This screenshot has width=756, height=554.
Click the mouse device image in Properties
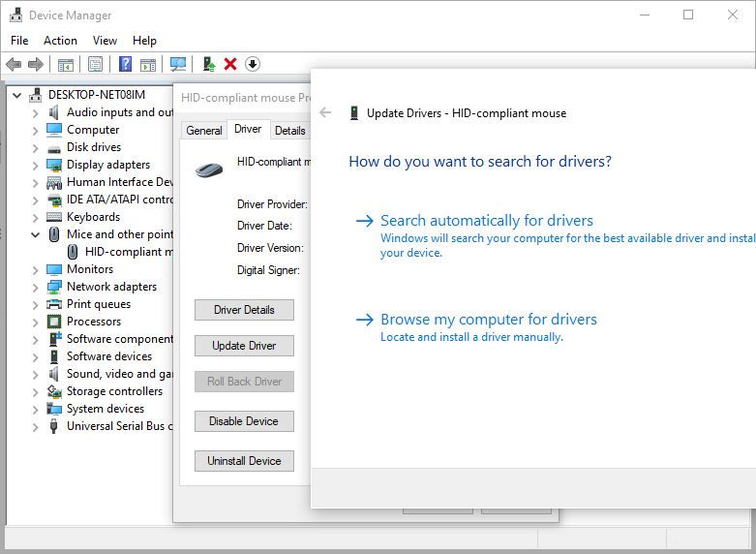pyautogui.click(x=209, y=169)
